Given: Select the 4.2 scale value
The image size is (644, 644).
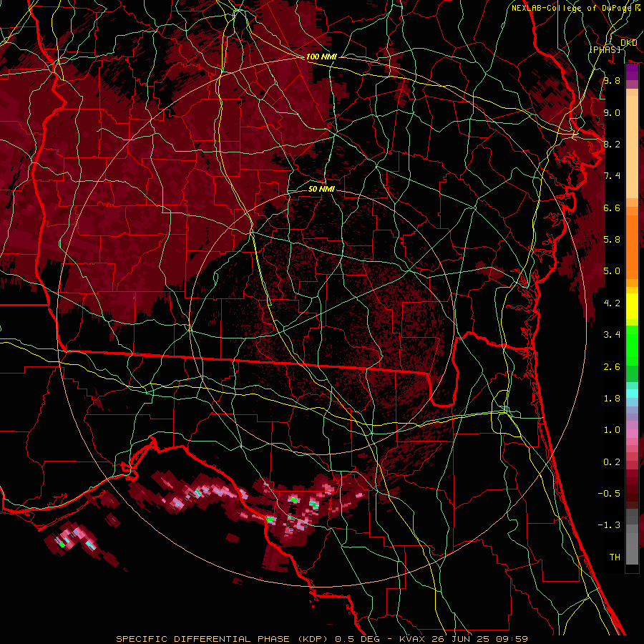Looking at the screenshot, I should tap(612, 303).
